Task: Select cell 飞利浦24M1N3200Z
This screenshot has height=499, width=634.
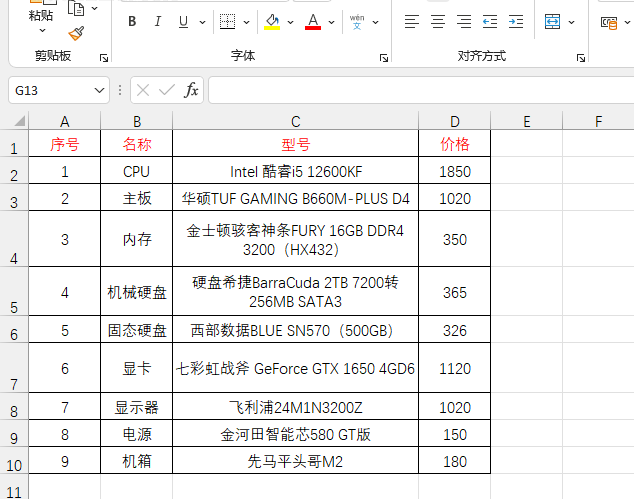Action: tap(296, 407)
